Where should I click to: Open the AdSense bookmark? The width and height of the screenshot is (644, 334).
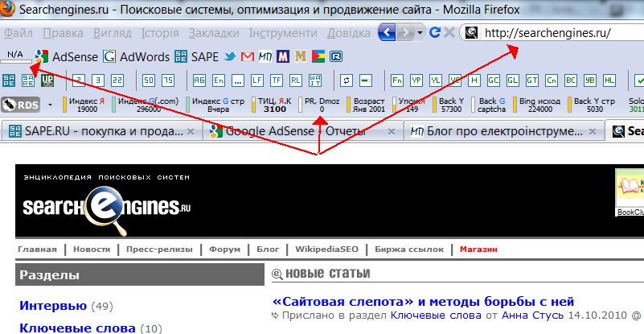point(67,57)
